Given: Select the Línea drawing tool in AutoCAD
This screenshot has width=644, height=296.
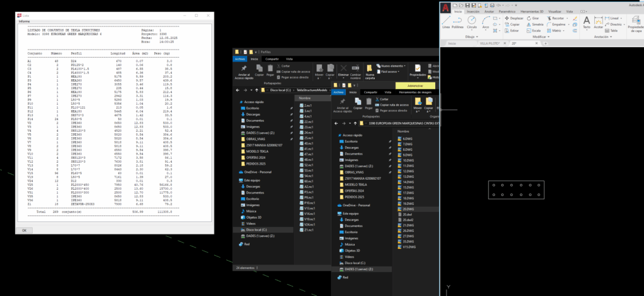Looking at the screenshot, I should [x=446, y=22].
